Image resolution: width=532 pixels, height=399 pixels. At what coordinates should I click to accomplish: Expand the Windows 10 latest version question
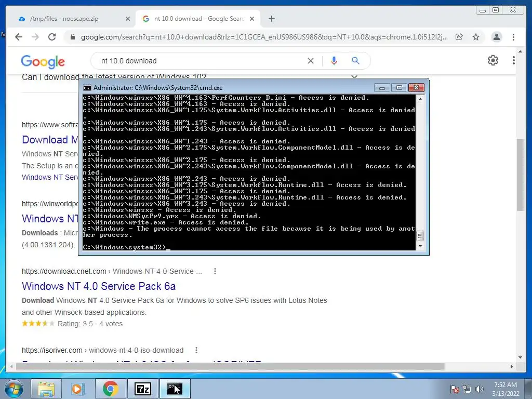tap(354, 77)
